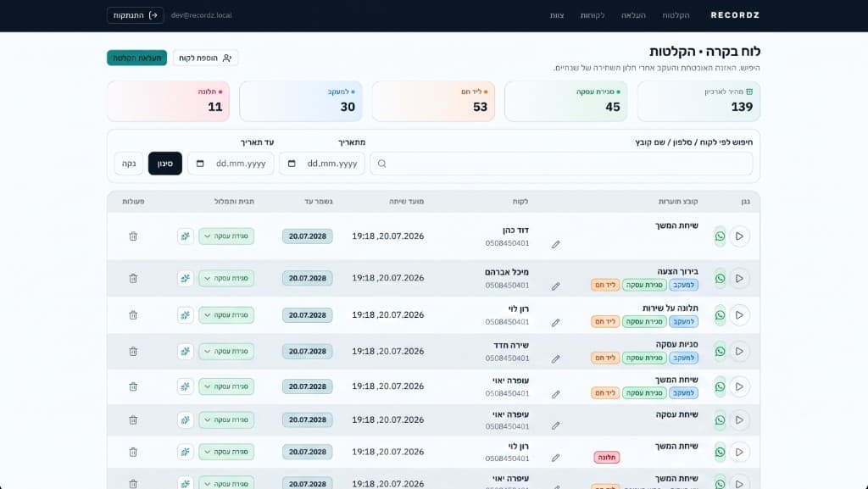The width and height of the screenshot is (868, 489).
Task: Open WhatsApp for מיכל אברהם row
Action: pos(720,278)
